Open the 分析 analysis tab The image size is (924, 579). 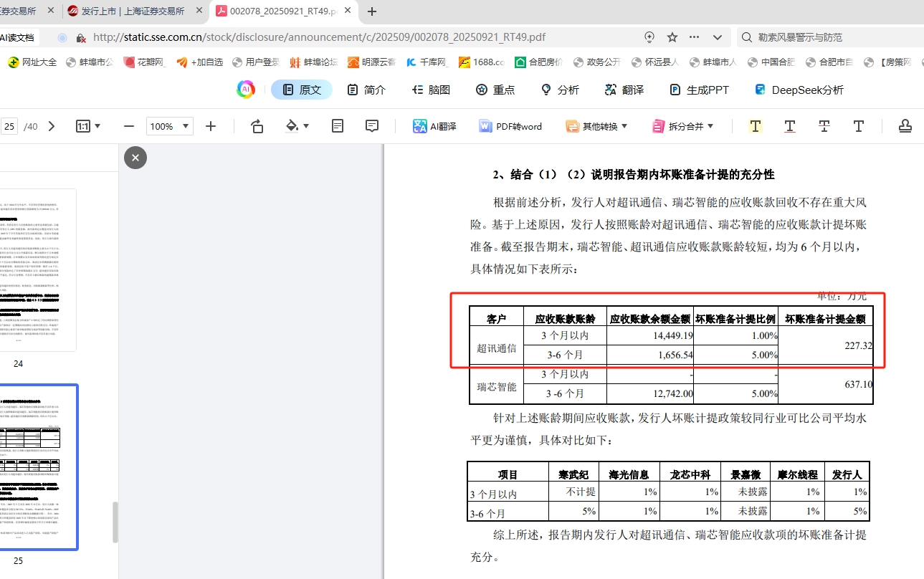(560, 90)
